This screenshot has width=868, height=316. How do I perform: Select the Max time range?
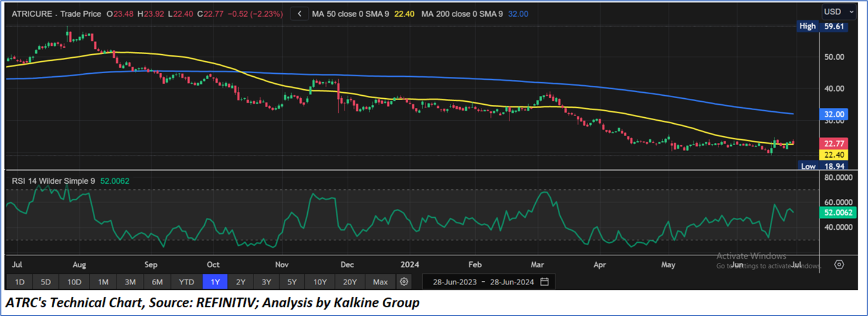[x=380, y=281]
